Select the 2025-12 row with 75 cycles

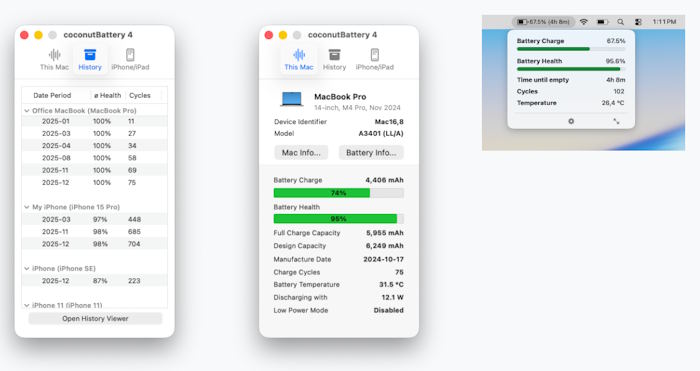click(95, 183)
